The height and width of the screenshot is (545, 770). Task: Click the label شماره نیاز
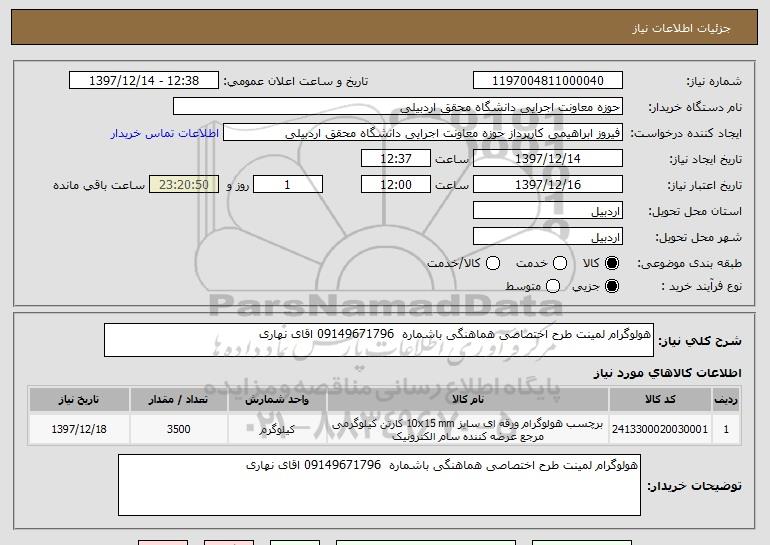coord(714,82)
